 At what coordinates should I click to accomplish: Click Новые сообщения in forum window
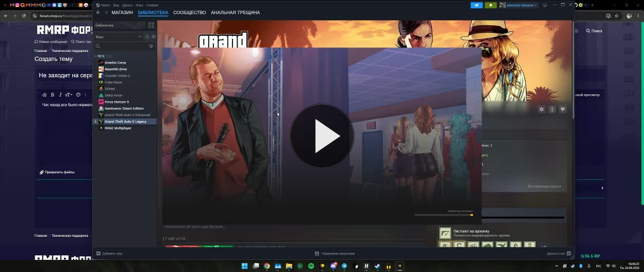point(51,42)
